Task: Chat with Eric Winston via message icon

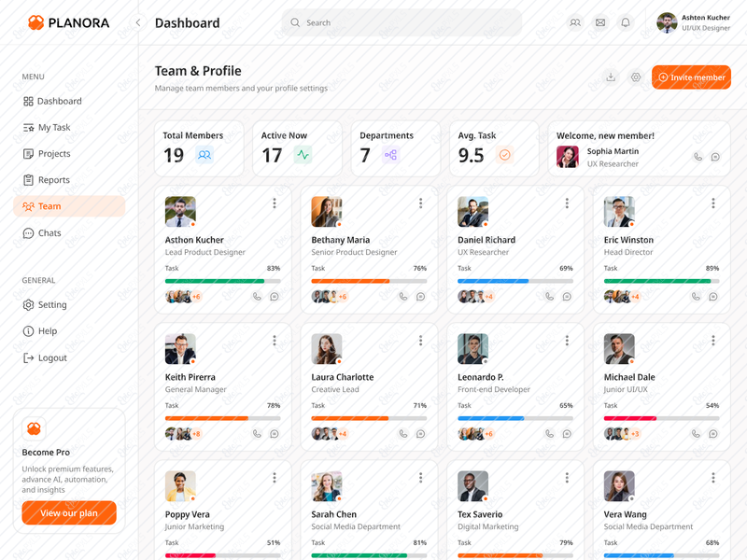Action: [x=713, y=297]
